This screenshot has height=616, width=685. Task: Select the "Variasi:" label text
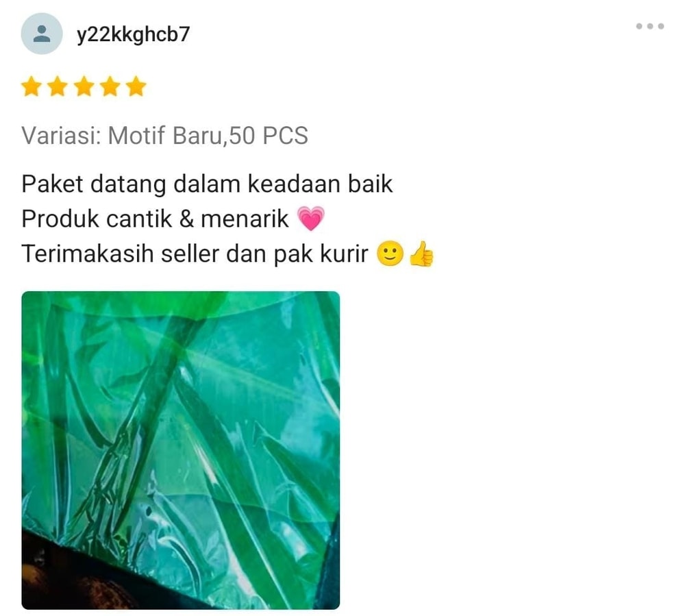tap(61, 136)
